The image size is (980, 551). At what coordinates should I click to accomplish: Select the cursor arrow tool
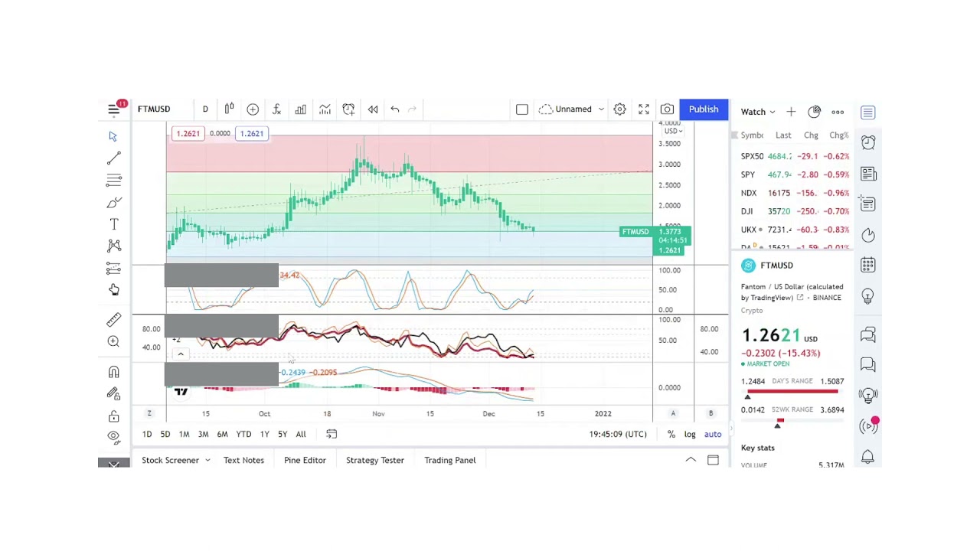[113, 136]
